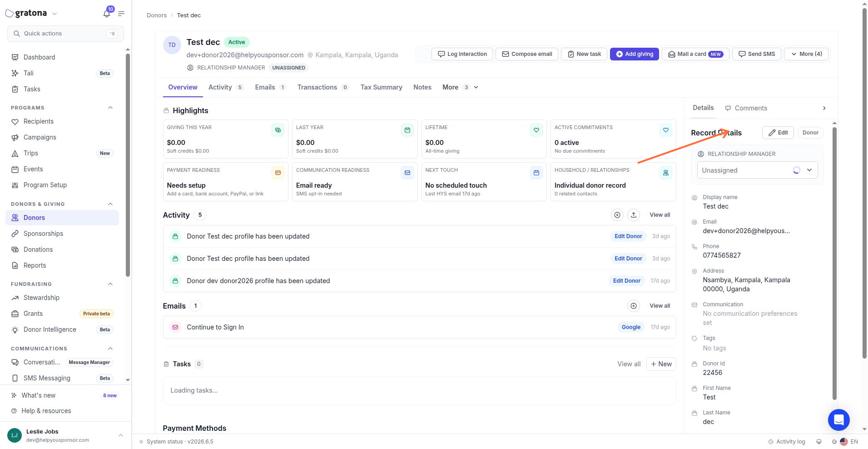Click the Add giving button

[635, 54]
